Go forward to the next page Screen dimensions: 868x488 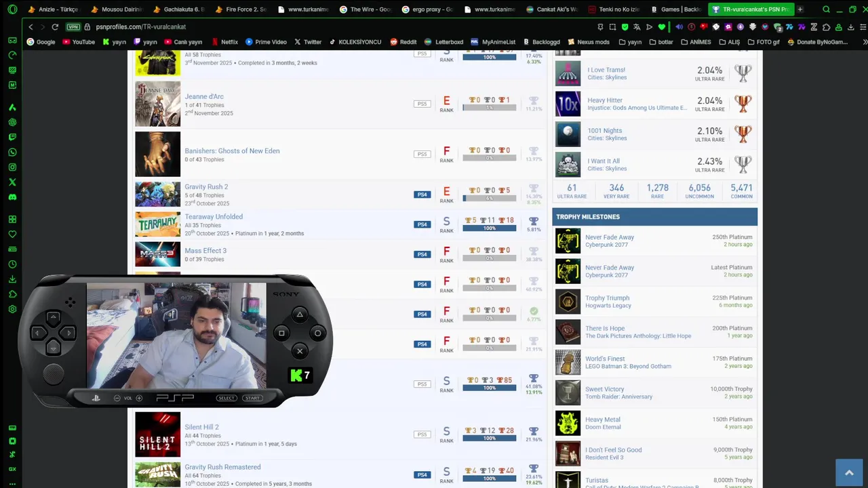pyautogui.click(x=42, y=27)
